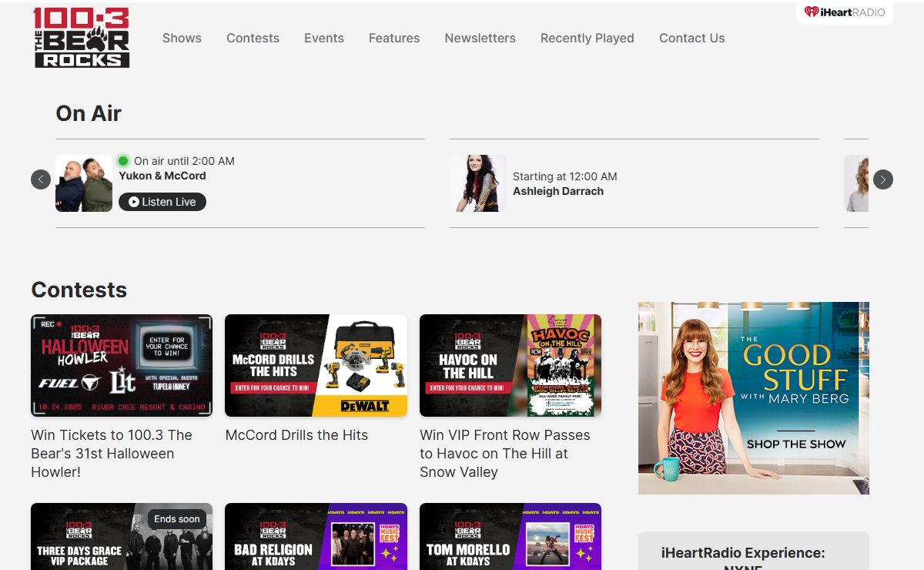Open the Contests menu
This screenshot has width=924, height=570.
point(253,38)
